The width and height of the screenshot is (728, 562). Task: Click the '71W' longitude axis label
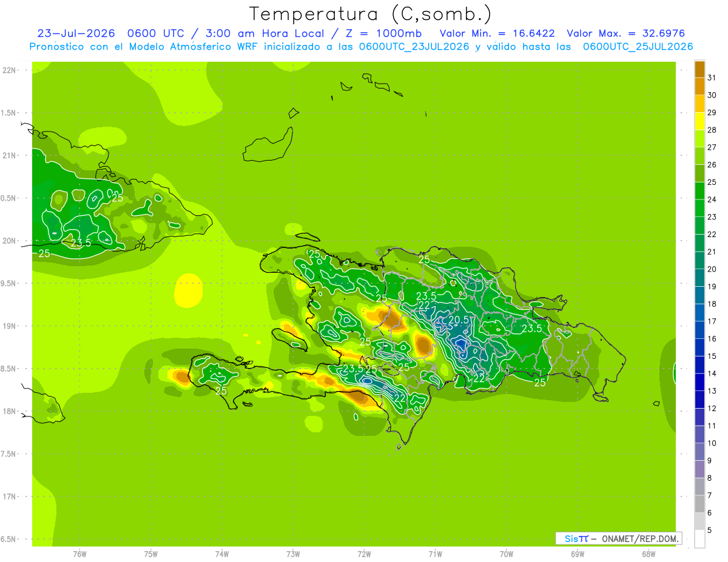[435, 554]
